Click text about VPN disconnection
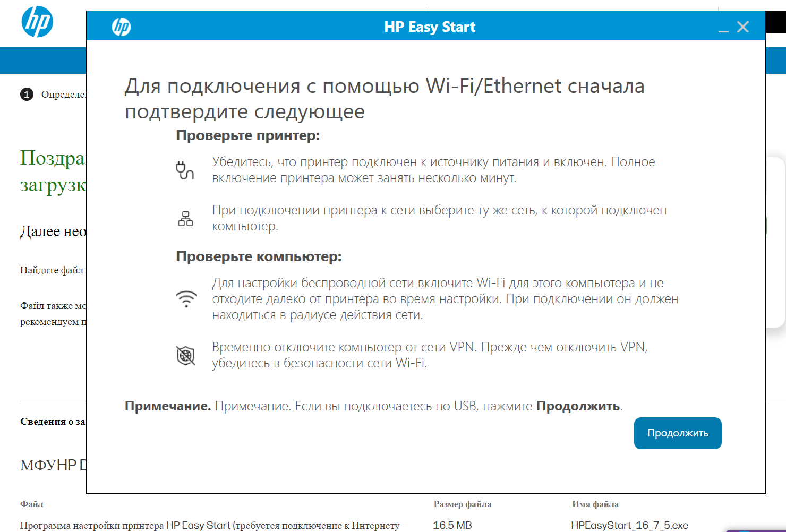The height and width of the screenshot is (532, 786). pyautogui.click(x=430, y=355)
